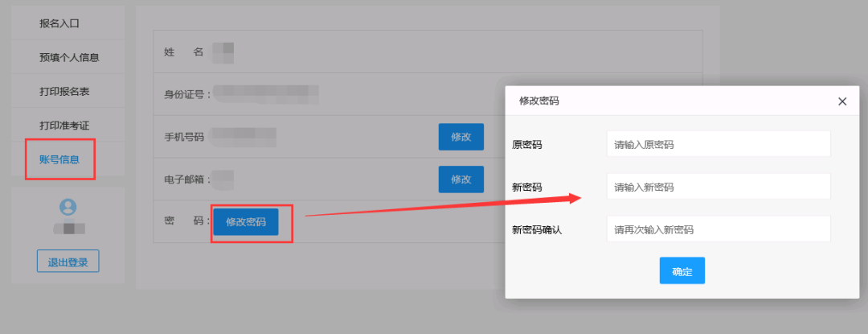This screenshot has height=334, width=868.
Task: Close the 修改密码 dialog
Action: 842,101
